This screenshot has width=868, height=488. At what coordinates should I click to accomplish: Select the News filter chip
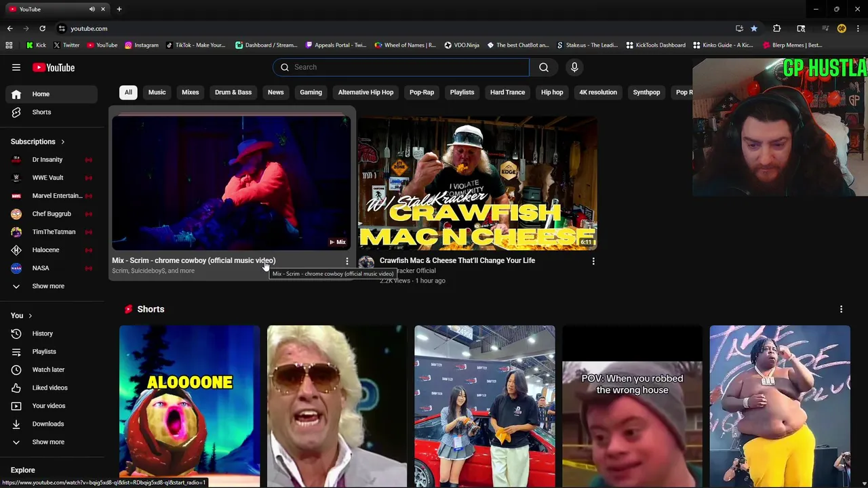275,92
